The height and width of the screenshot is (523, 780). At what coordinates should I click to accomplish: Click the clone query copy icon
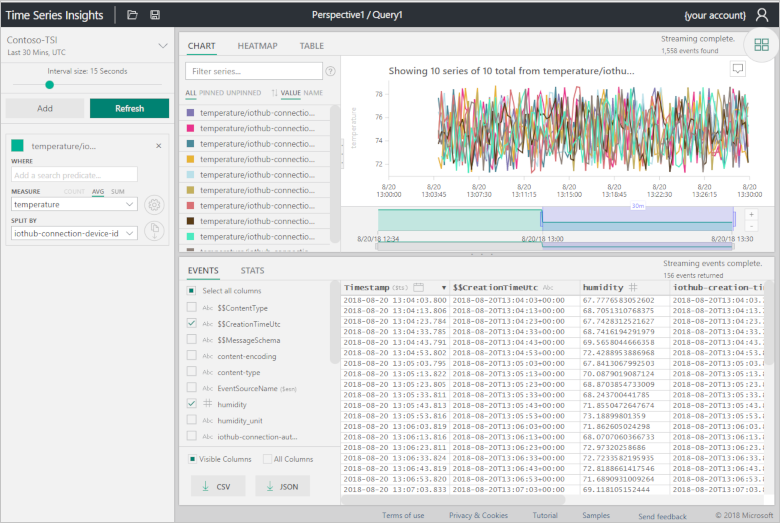(x=154, y=230)
